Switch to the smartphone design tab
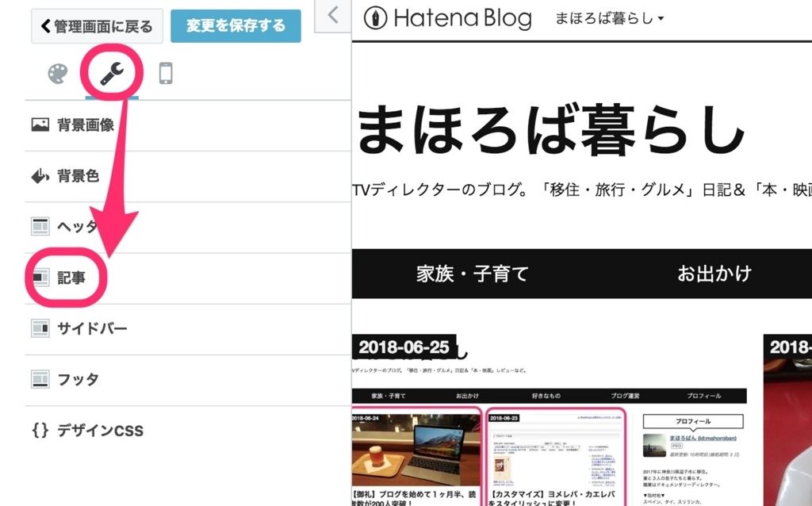This screenshot has height=506, width=812. click(166, 73)
